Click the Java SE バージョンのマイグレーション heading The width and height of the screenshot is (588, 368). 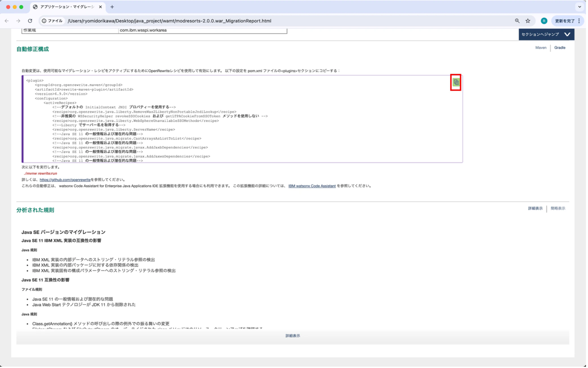[x=63, y=232]
